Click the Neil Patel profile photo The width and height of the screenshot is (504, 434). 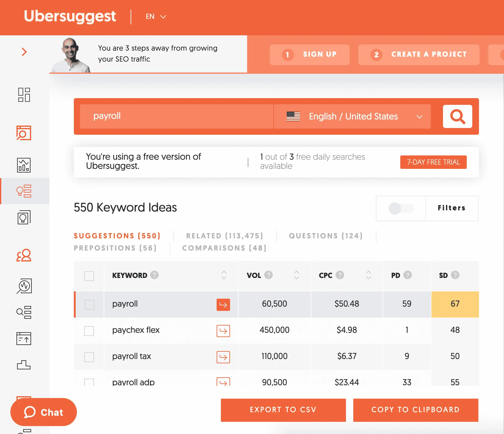71,55
